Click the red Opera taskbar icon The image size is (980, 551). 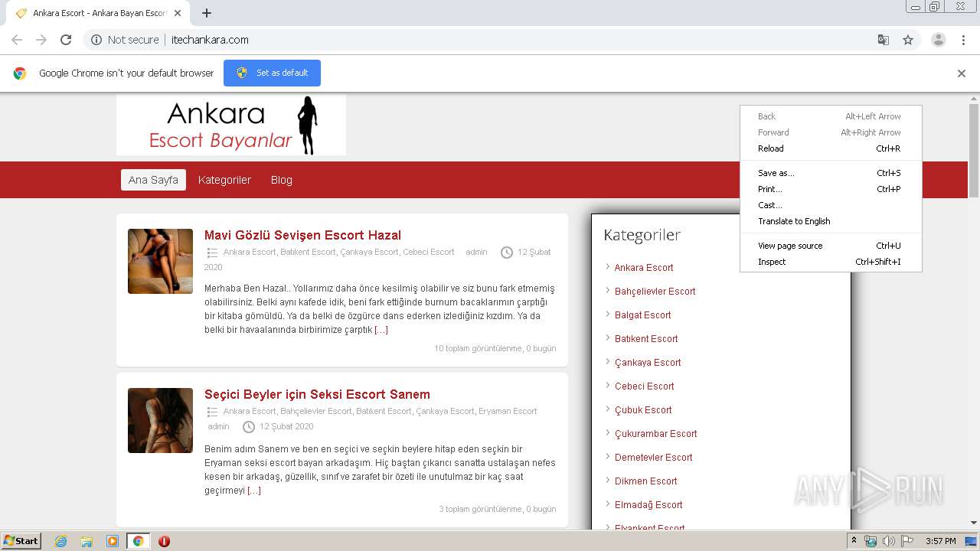[164, 541]
